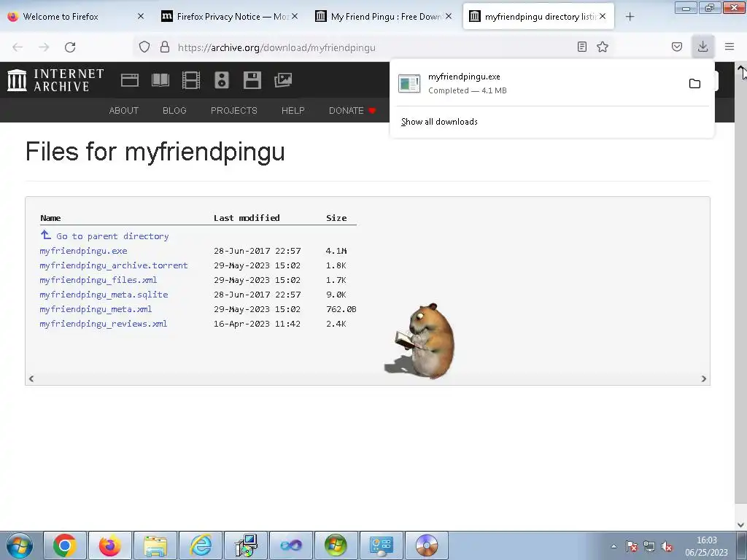Select the Last modified column header
The height and width of the screenshot is (560, 747).
[247, 218]
